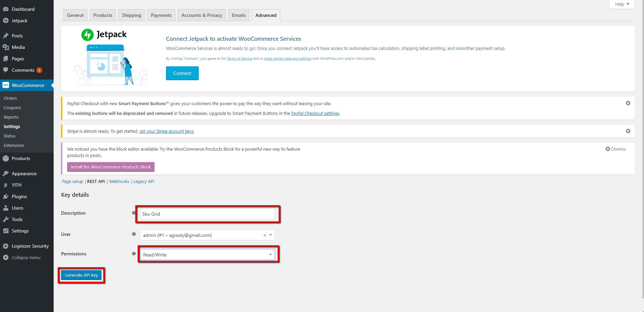Switch to Accounts & Privacy tab
Viewport: 644px width, 312px height.
(x=202, y=15)
